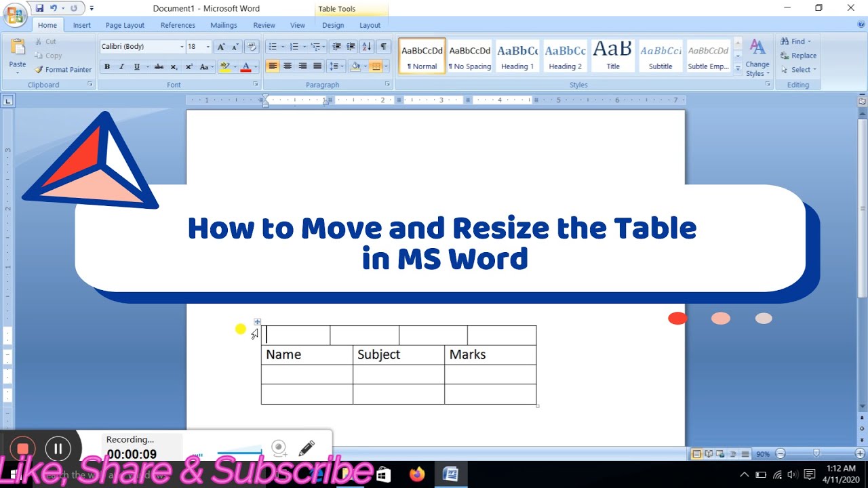Select the Format Painter tool
This screenshot has width=868, height=488.
(x=63, y=69)
